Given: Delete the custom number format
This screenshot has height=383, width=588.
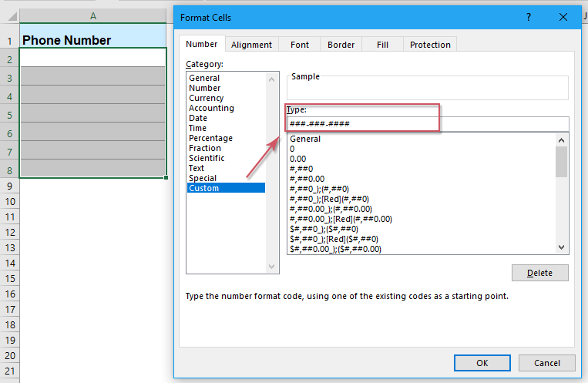Looking at the screenshot, I should click(539, 273).
